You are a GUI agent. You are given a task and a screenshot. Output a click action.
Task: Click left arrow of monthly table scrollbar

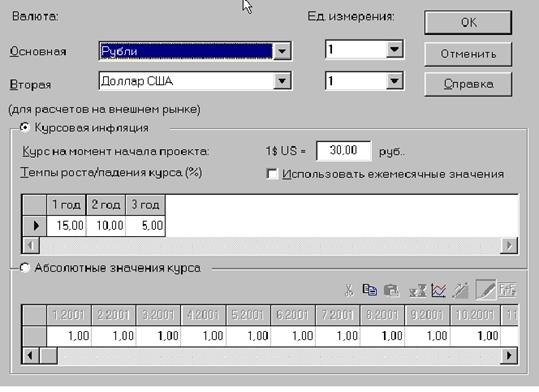pos(31,355)
